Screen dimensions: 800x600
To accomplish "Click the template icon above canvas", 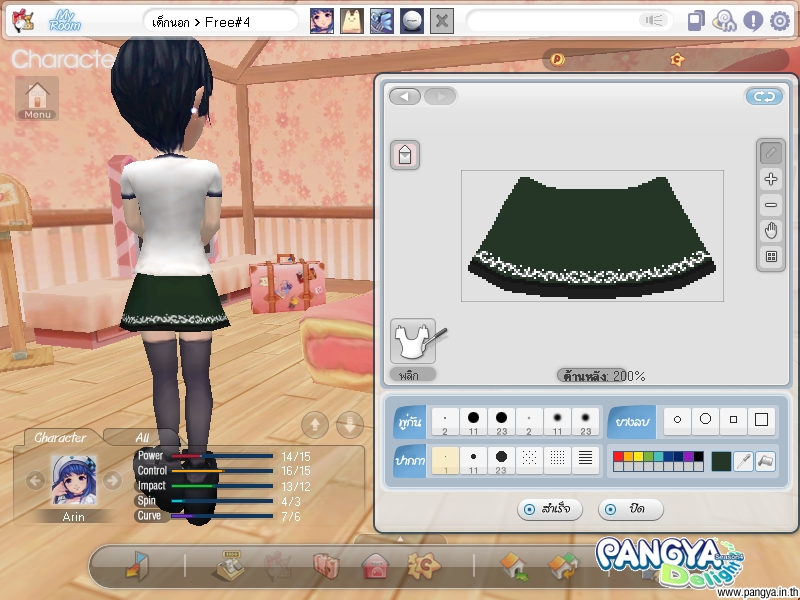I will tap(405, 155).
